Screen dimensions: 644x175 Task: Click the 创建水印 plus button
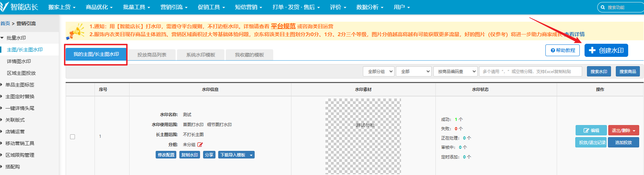pyautogui.click(x=606, y=50)
